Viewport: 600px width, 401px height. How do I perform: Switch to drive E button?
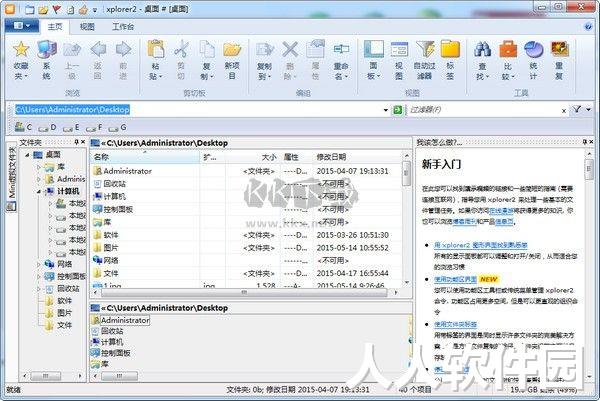pos(71,127)
